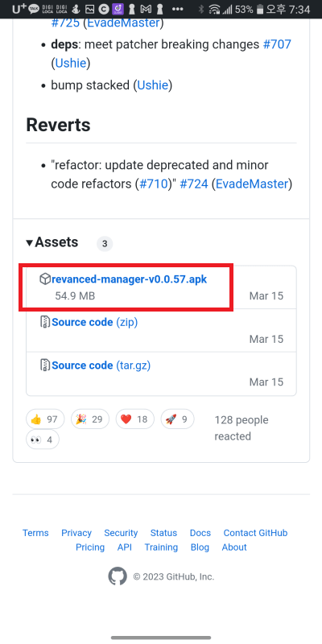322x644 pixels.
Task: Open the #725 link
Action: point(65,23)
